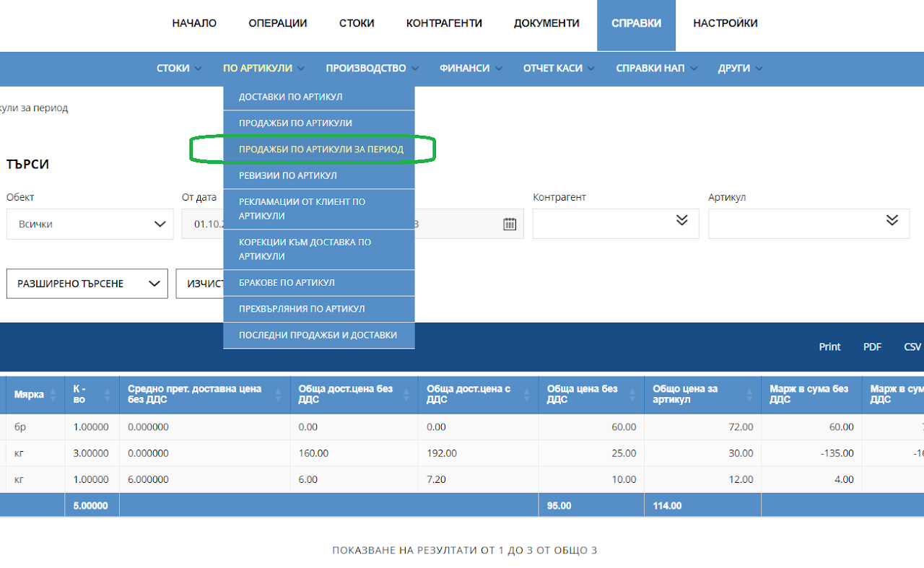Expand the Обект dropdown showing Всички
The height and width of the screenshot is (568, 924).
[x=90, y=224]
